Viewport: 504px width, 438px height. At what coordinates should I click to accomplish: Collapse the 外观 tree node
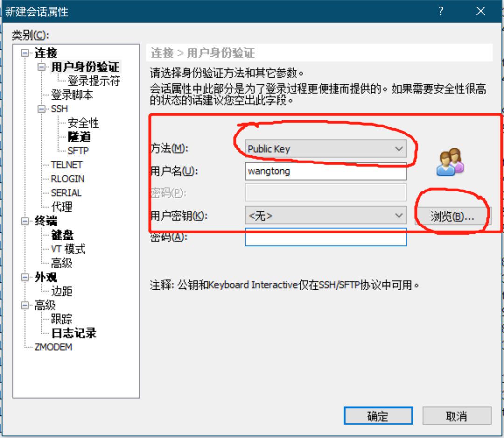[25, 277]
